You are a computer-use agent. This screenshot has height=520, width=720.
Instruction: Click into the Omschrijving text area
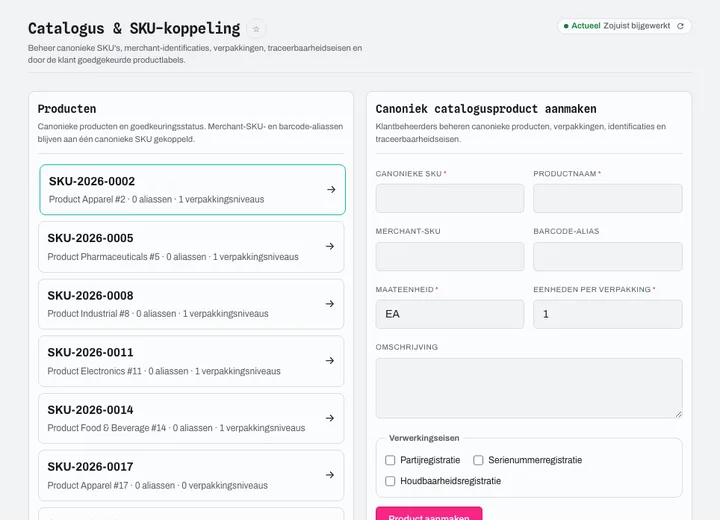[x=529, y=388]
